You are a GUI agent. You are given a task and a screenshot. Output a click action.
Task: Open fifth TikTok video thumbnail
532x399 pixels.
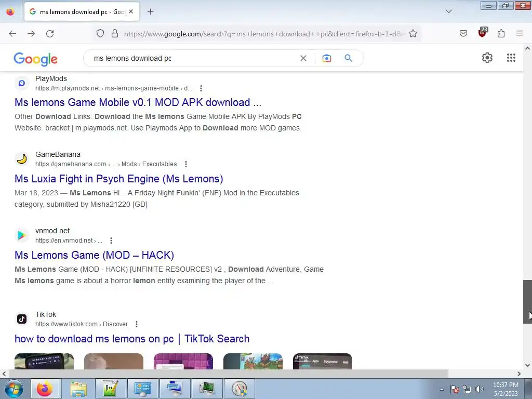pyautogui.click(x=322, y=361)
